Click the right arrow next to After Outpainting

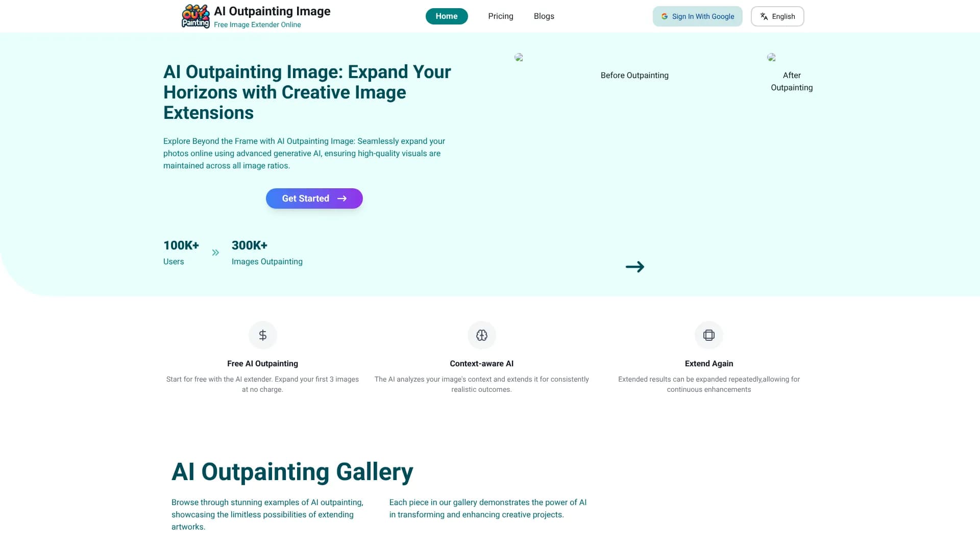[x=635, y=266]
